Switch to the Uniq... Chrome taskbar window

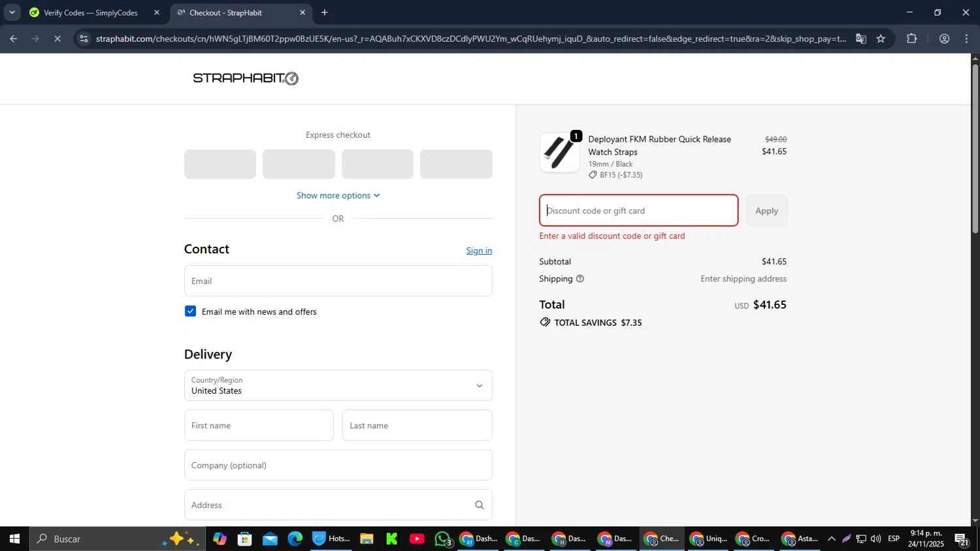708,539
